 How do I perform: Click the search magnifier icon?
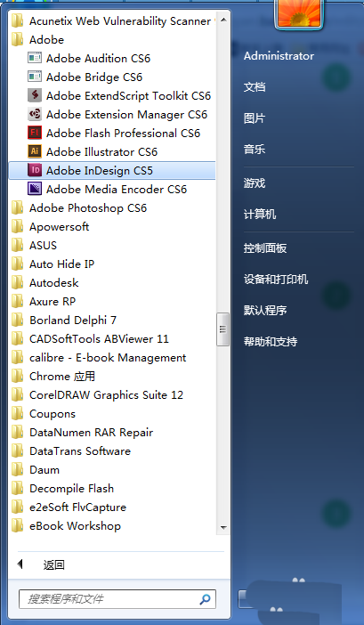tap(205, 599)
